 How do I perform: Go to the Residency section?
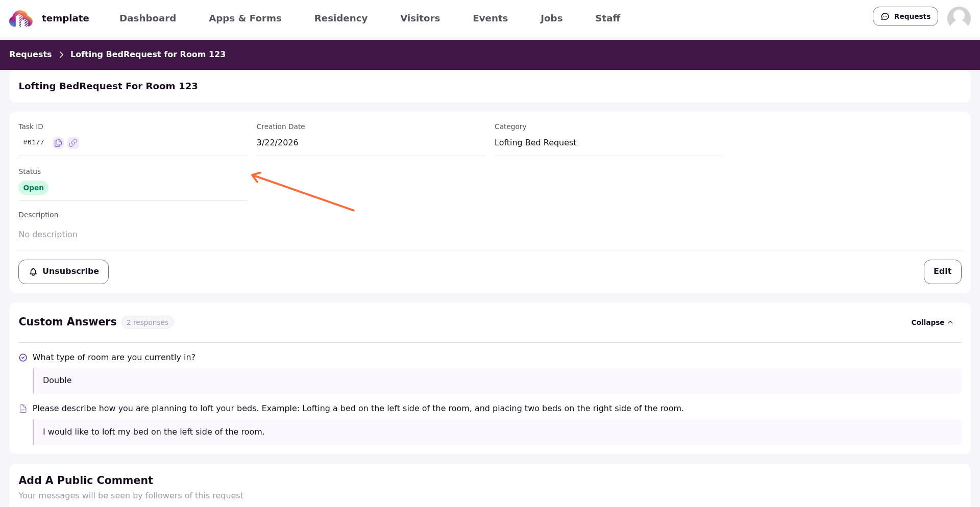coord(341,18)
